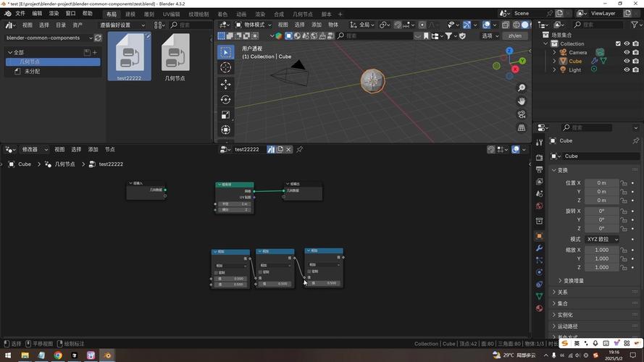644x362 pixels.
Task: Pin the Cube properties panel
Action: click(636, 140)
